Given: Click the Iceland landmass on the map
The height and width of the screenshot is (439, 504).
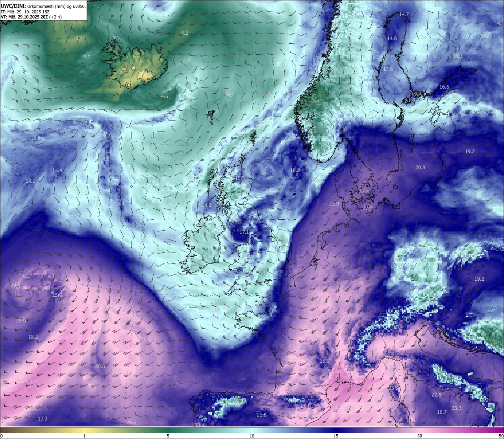Looking at the screenshot, I should (136, 67).
